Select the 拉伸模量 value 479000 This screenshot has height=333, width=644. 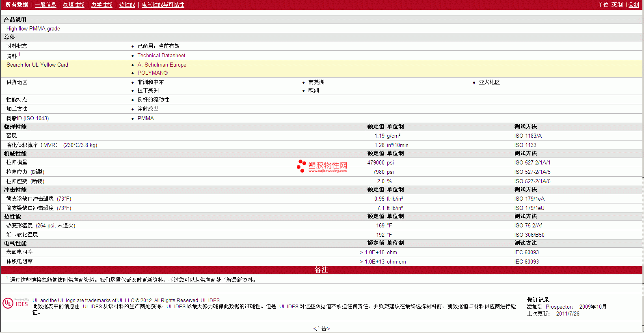point(376,163)
